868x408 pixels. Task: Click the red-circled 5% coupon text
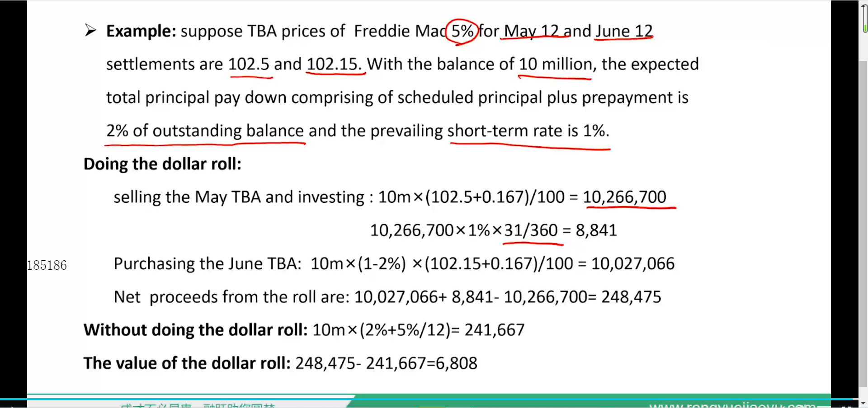tap(462, 31)
